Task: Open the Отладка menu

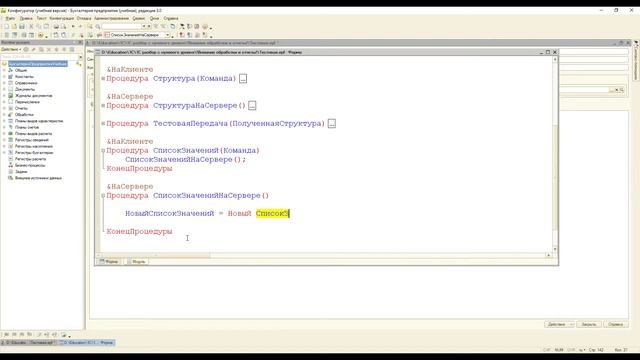Action: [84, 18]
